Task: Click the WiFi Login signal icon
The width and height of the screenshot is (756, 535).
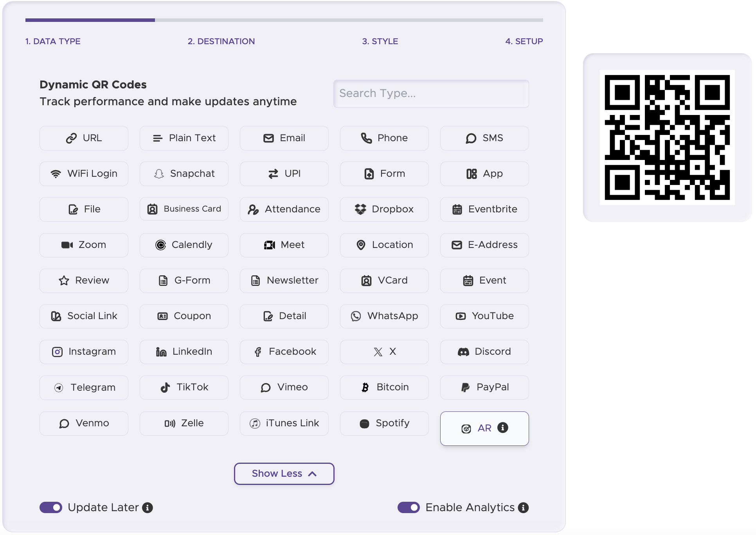Action: coord(56,174)
